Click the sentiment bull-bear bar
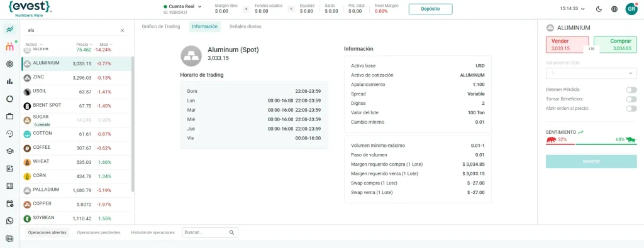The width and height of the screenshot is (644, 248). click(591, 144)
